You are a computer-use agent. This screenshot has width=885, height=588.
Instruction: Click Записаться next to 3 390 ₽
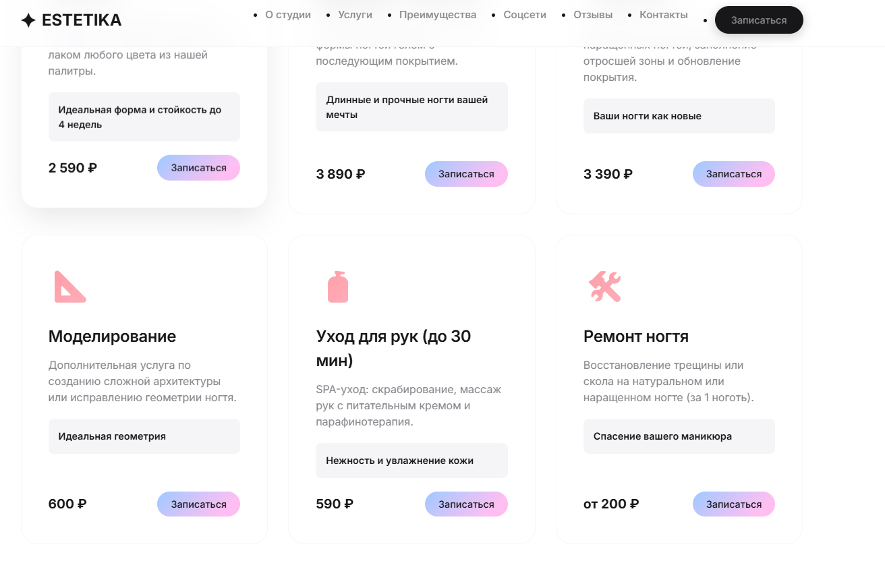(x=734, y=174)
